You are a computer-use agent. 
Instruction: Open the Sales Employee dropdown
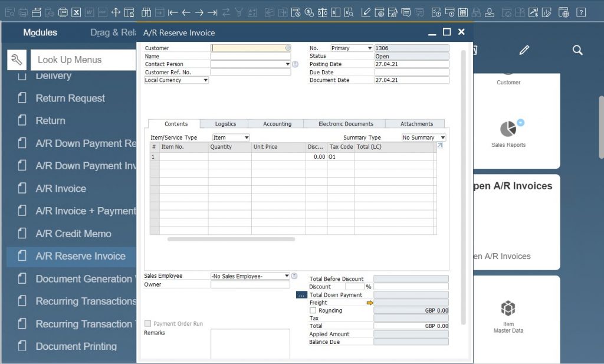(287, 276)
